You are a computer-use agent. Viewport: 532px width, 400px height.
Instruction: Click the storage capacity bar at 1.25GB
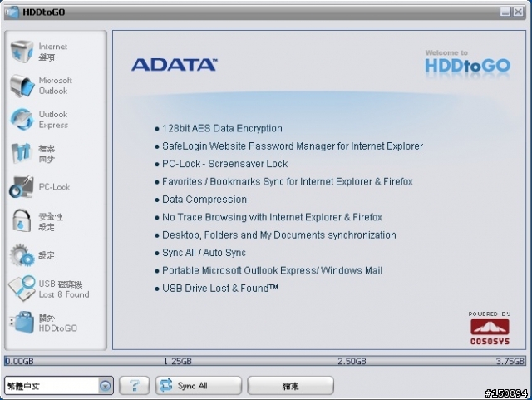tap(177, 361)
